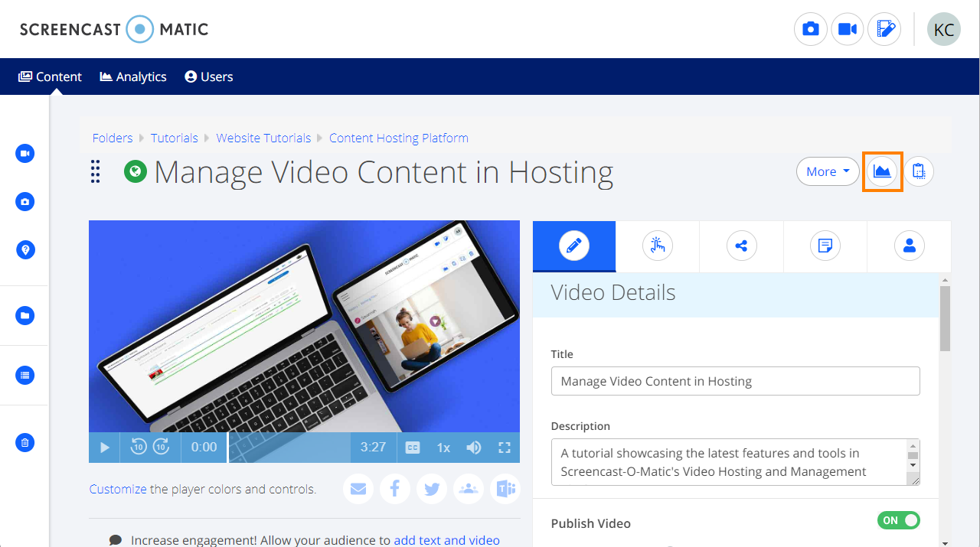Share to Google Classroom icon
Screen dimensions: 980x547
[469, 489]
